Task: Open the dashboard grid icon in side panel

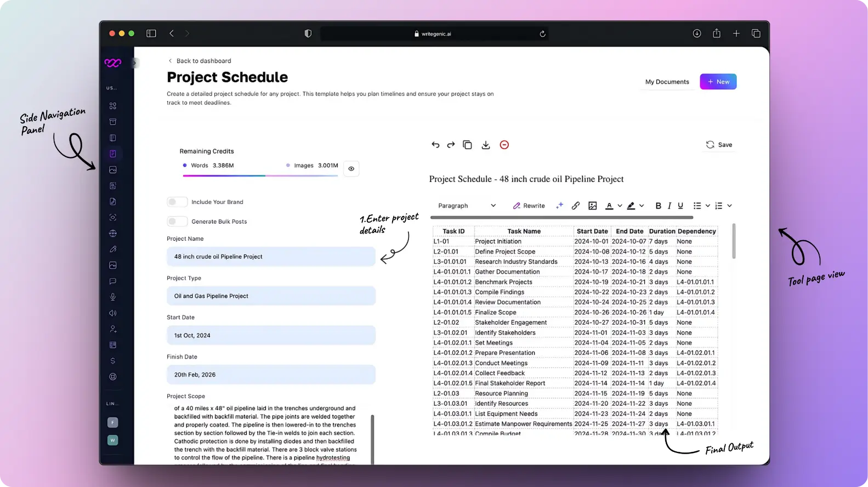Action: (x=113, y=106)
